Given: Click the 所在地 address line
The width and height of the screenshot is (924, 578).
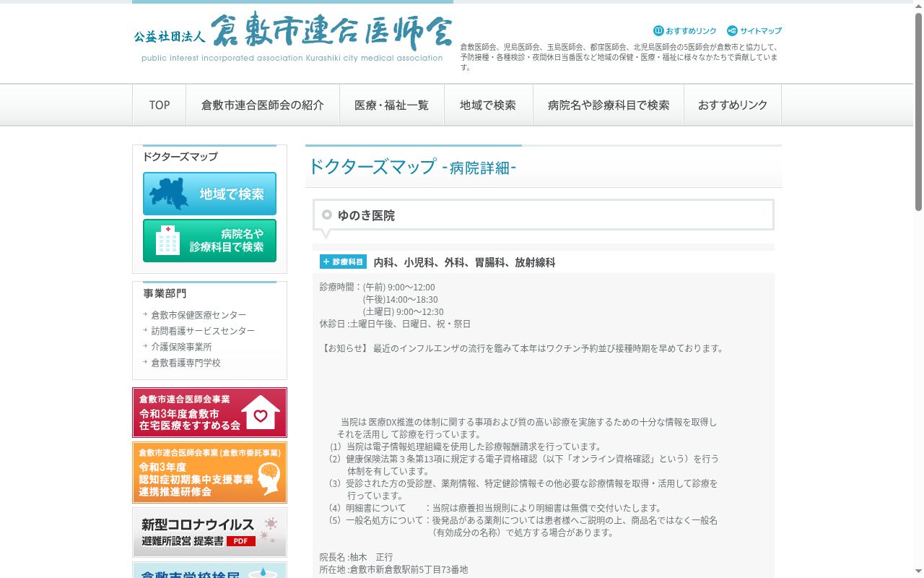Looking at the screenshot, I should pyautogui.click(x=393, y=569).
